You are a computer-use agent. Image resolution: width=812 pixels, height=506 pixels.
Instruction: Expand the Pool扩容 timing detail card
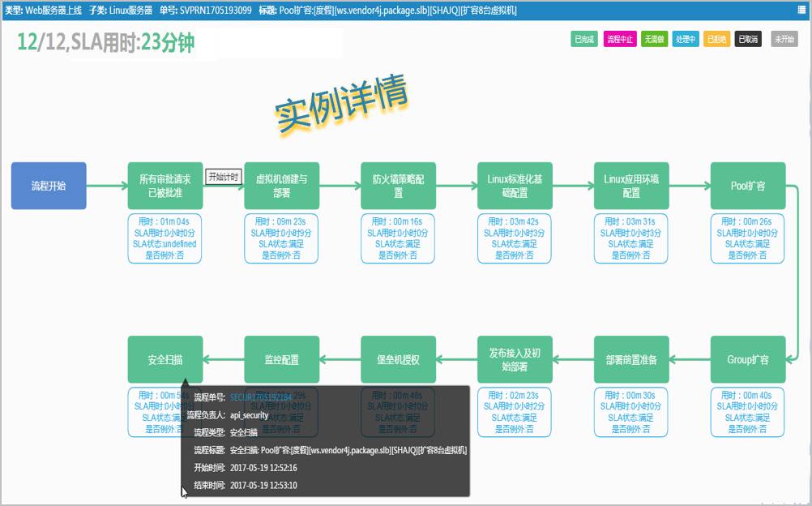tap(747, 238)
